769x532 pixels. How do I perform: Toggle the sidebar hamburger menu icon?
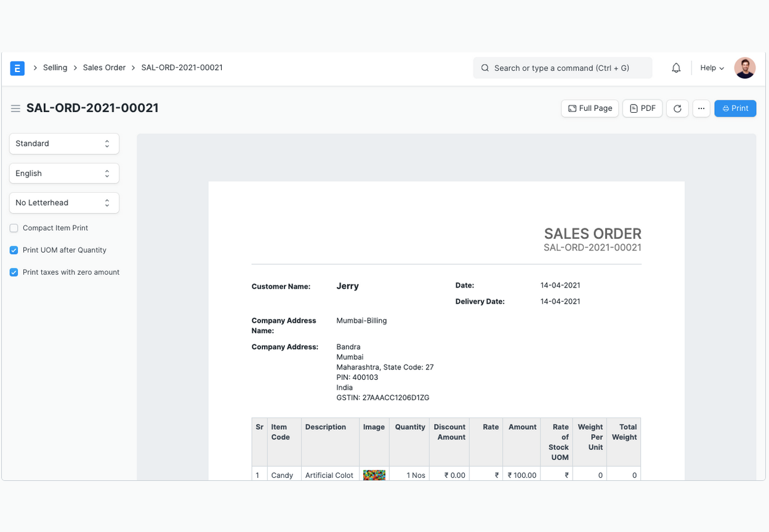[x=15, y=108]
